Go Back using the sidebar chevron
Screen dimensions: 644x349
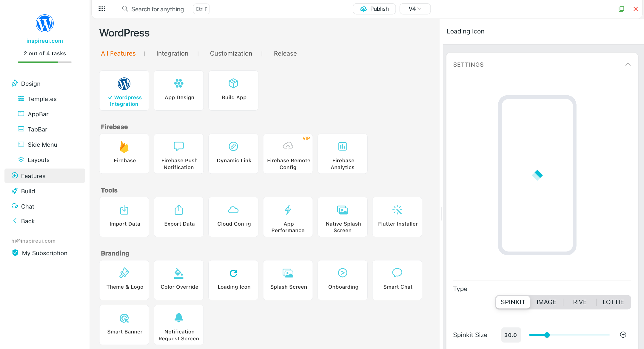click(x=15, y=221)
